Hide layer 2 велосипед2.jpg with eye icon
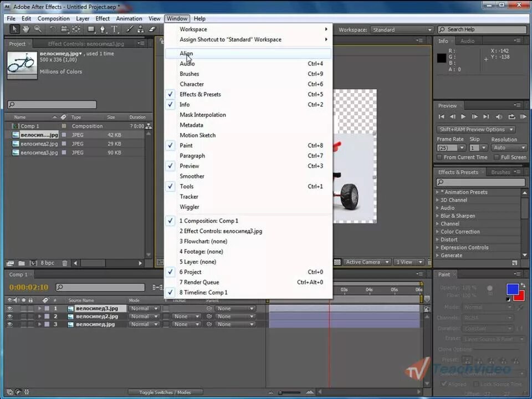532x399 pixels. click(x=9, y=316)
